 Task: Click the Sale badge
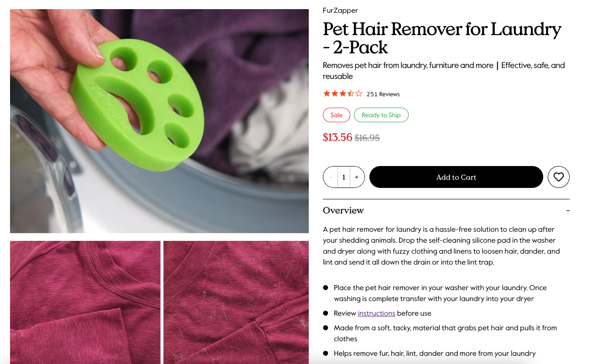point(337,115)
